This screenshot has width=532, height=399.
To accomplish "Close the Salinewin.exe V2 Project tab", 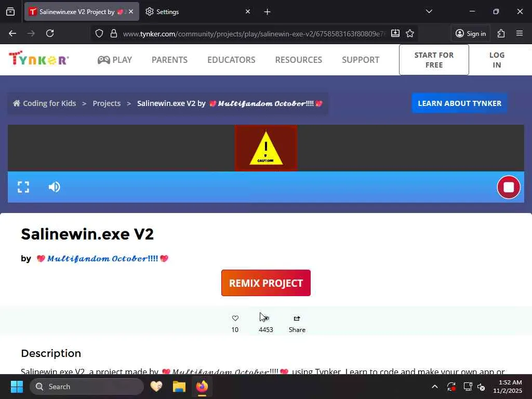I will pyautogui.click(x=131, y=11).
